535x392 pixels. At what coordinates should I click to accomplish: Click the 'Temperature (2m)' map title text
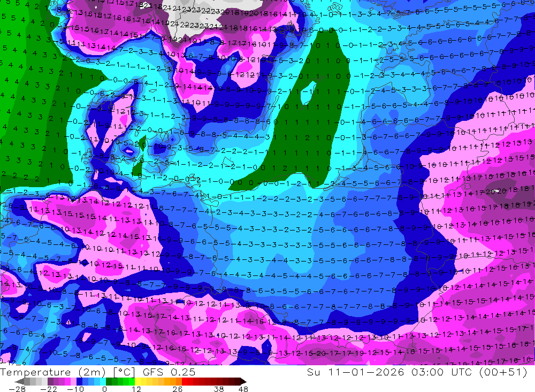point(52,372)
